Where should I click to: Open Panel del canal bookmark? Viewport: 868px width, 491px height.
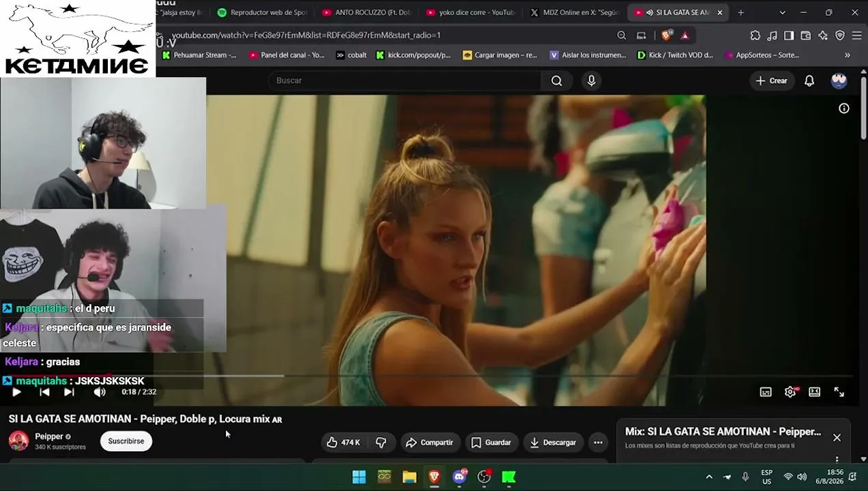click(x=287, y=55)
